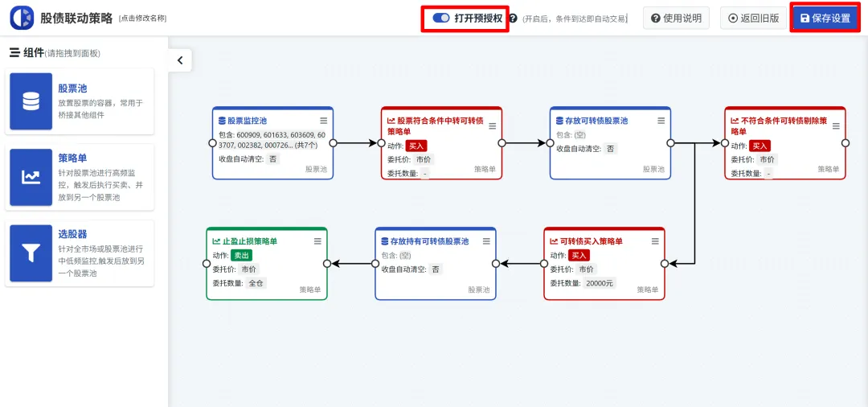Click strategy name 股债联动策略 to rename
The width and height of the screenshot is (868, 407).
tap(76, 18)
